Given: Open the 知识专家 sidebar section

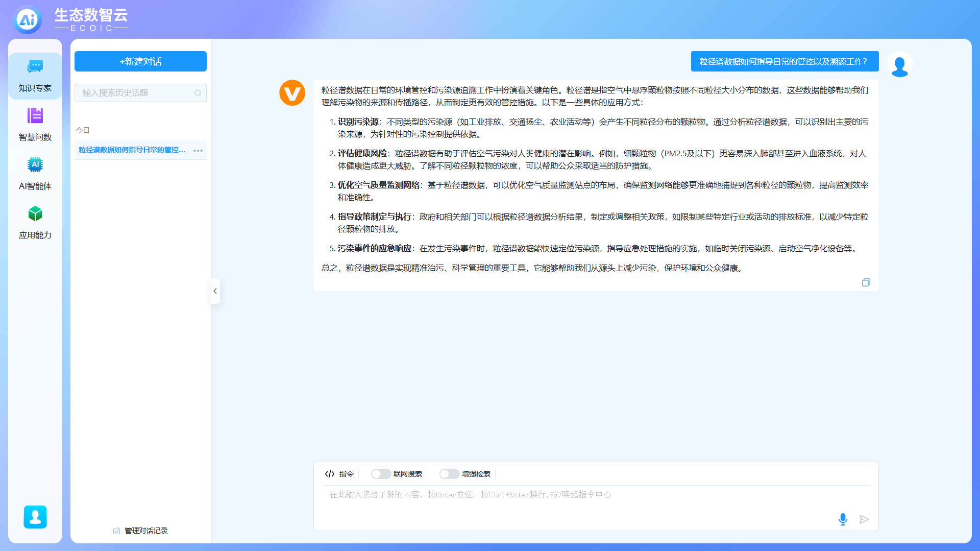Looking at the screenshot, I should coord(35,76).
